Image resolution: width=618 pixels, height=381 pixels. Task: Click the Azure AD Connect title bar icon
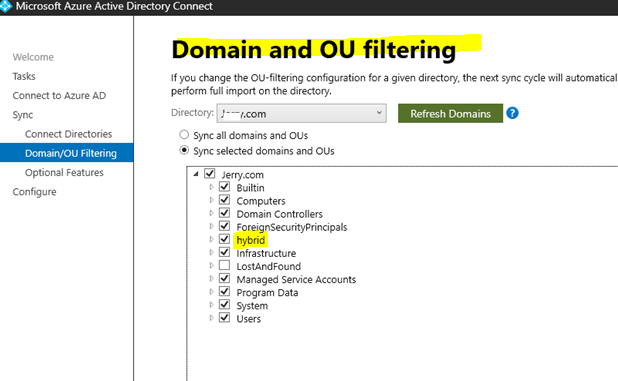[x=6, y=6]
